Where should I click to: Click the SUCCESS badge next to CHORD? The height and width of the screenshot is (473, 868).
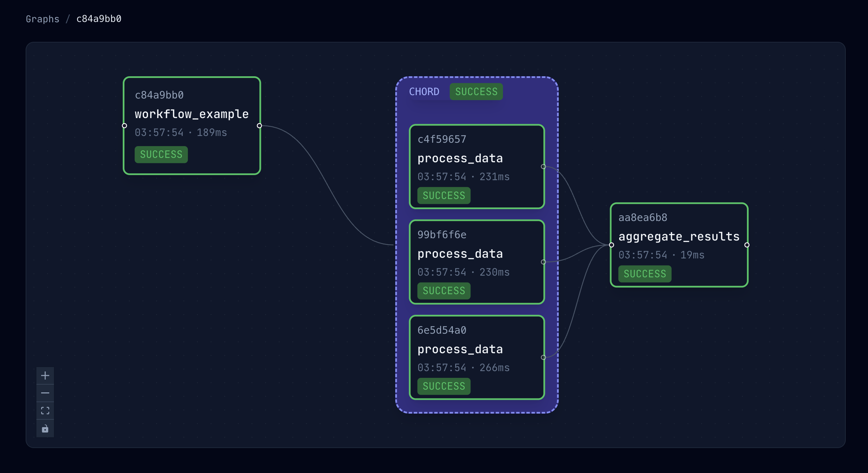(476, 92)
